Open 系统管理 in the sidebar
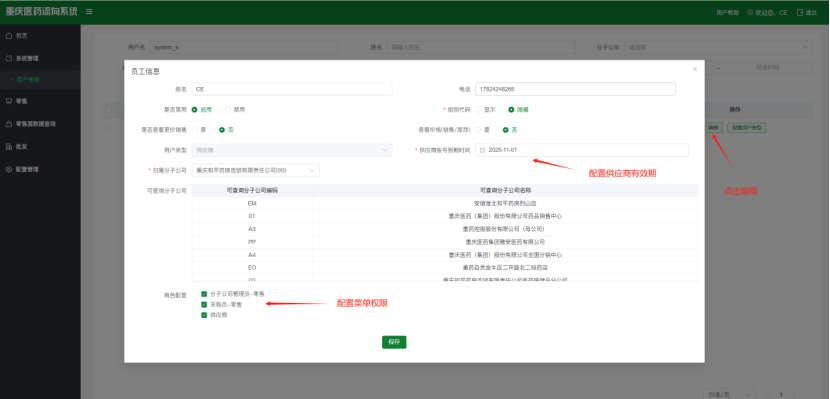The width and height of the screenshot is (830, 399). click(x=40, y=58)
